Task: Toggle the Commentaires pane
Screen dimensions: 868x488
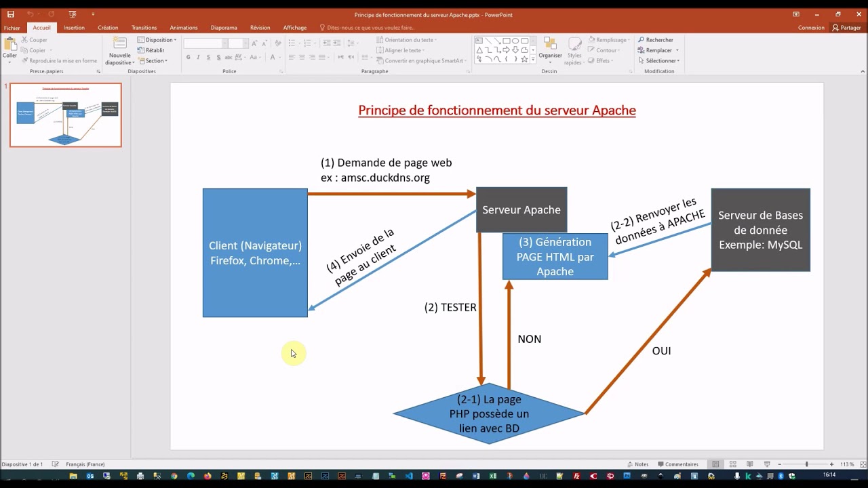Action: tap(678, 464)
